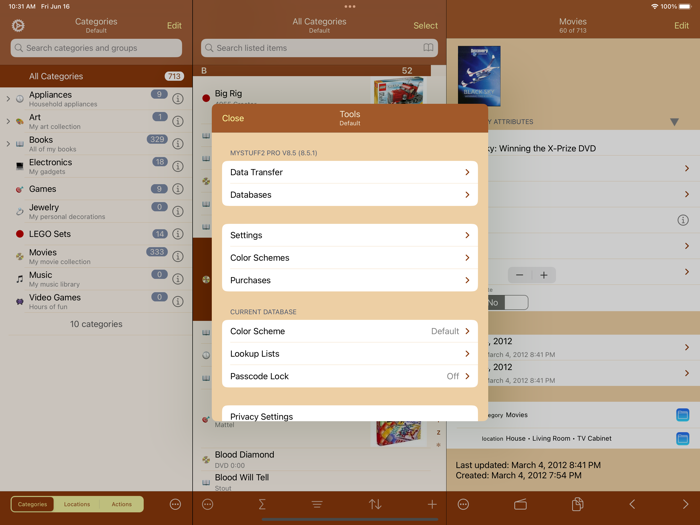Viewport: 700px width, 525px height.
Task: Duplicate item with copy documents icon
Action: 577,504
